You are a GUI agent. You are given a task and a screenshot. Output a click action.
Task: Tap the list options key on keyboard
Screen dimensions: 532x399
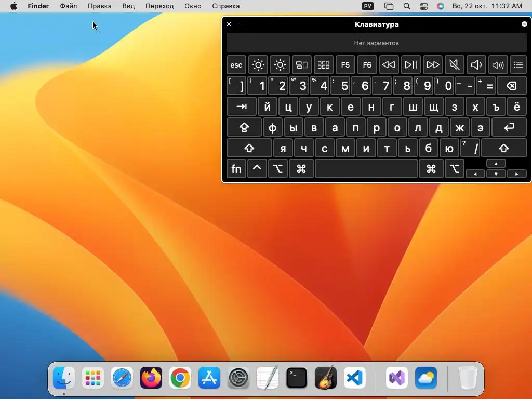[x=518, y=65]
